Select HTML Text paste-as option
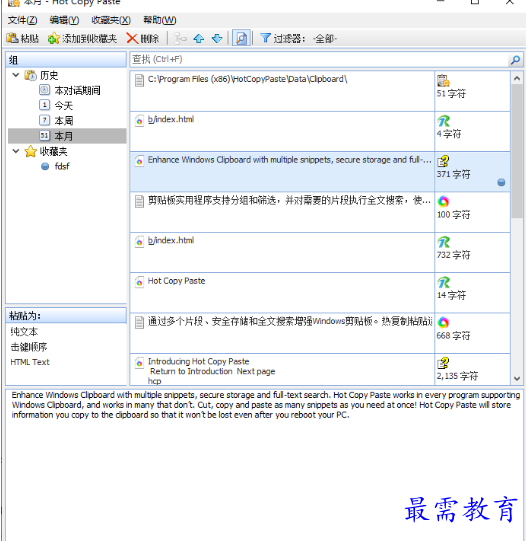Viewport: 526px width, 541px height. coord(30,362)
